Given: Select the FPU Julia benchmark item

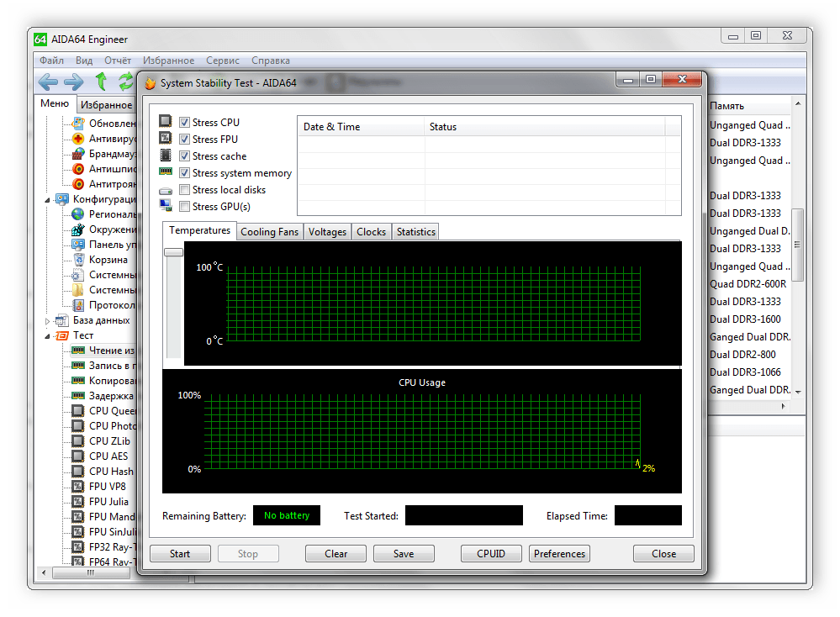Looking at the screenshot, I should coord(108,502).
